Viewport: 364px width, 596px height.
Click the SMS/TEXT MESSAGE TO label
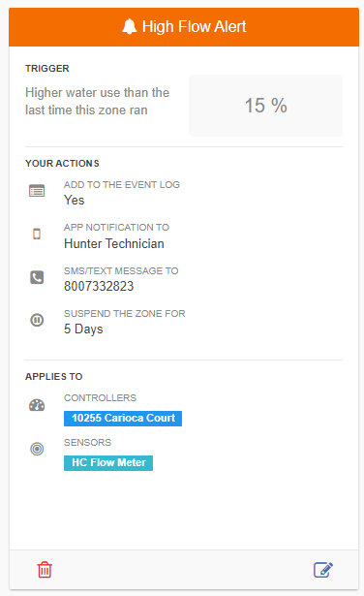point(121,270)
